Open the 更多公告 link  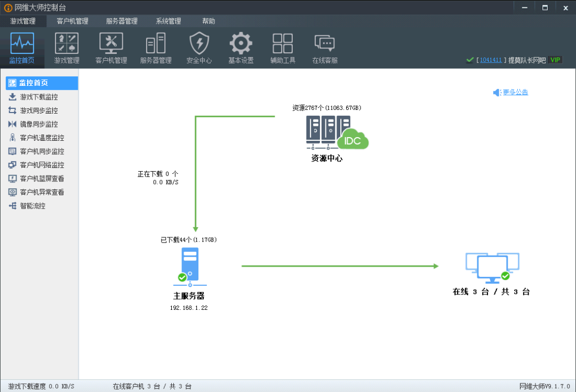tap(515, 92)
